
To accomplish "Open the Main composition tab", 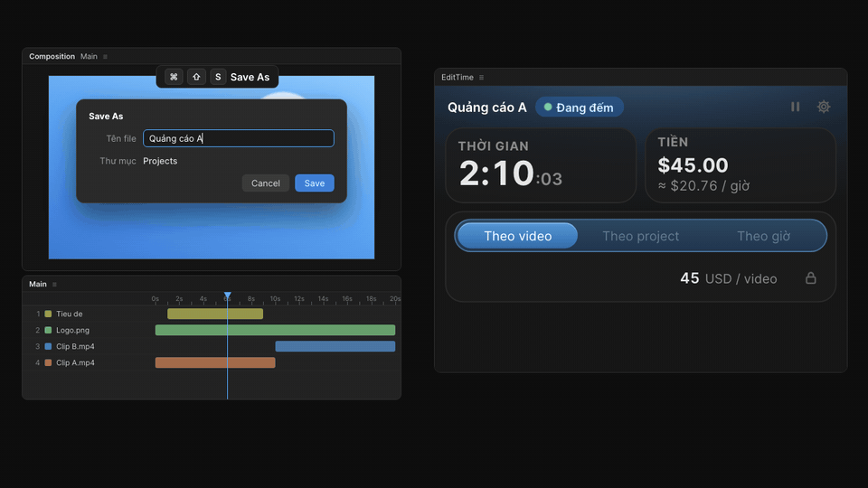I will coord(89,56).
